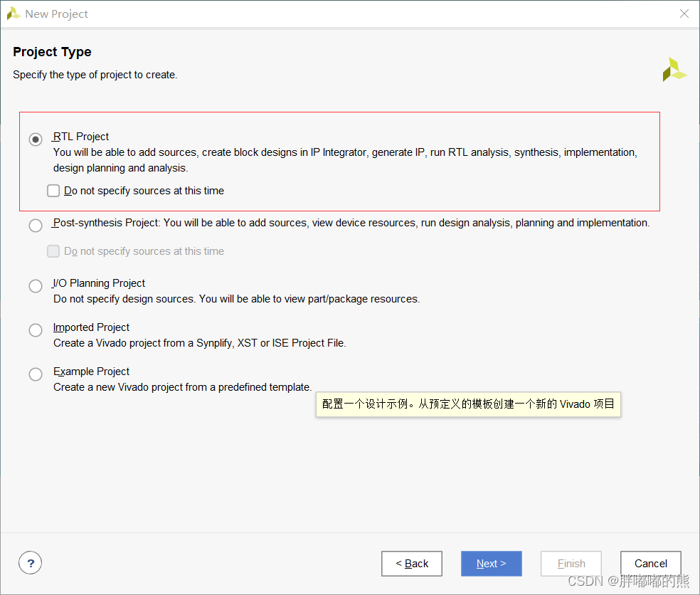The image size is (700, 595).
Task: Click 'Create a new Vivado project from a predefined template.'
Action: 182,387
